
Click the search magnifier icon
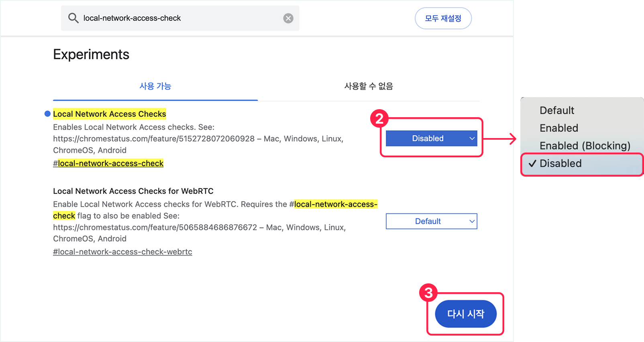pos(73,18)
